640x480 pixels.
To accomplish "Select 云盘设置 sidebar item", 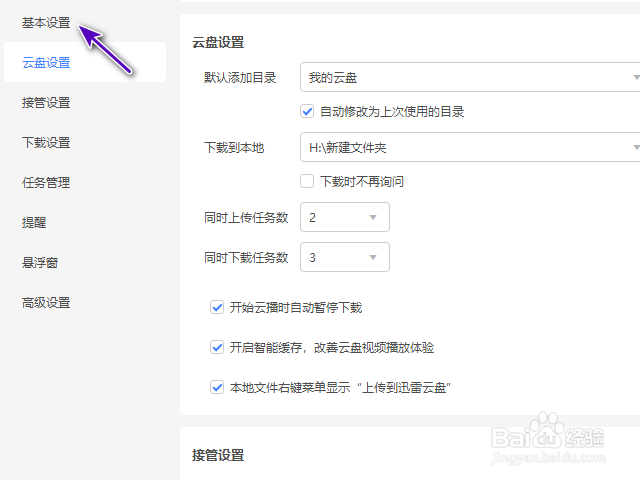I will tap(46, 62).
